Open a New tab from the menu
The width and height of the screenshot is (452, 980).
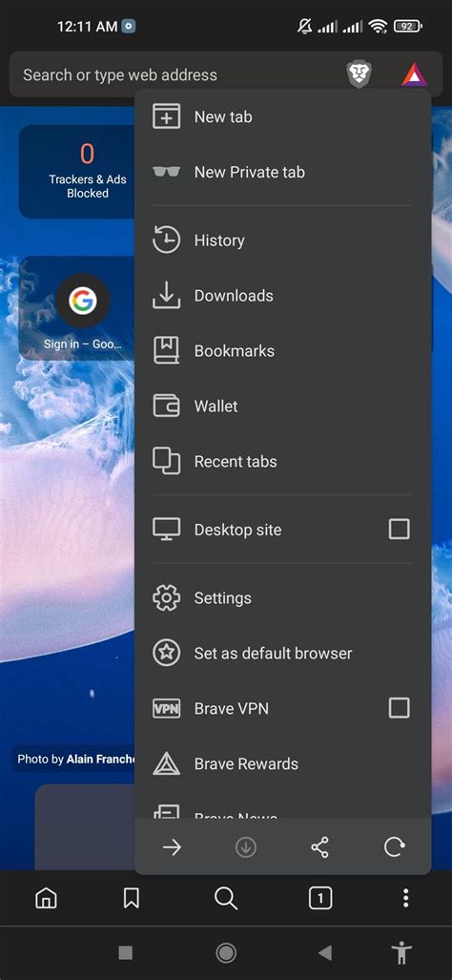283,116
